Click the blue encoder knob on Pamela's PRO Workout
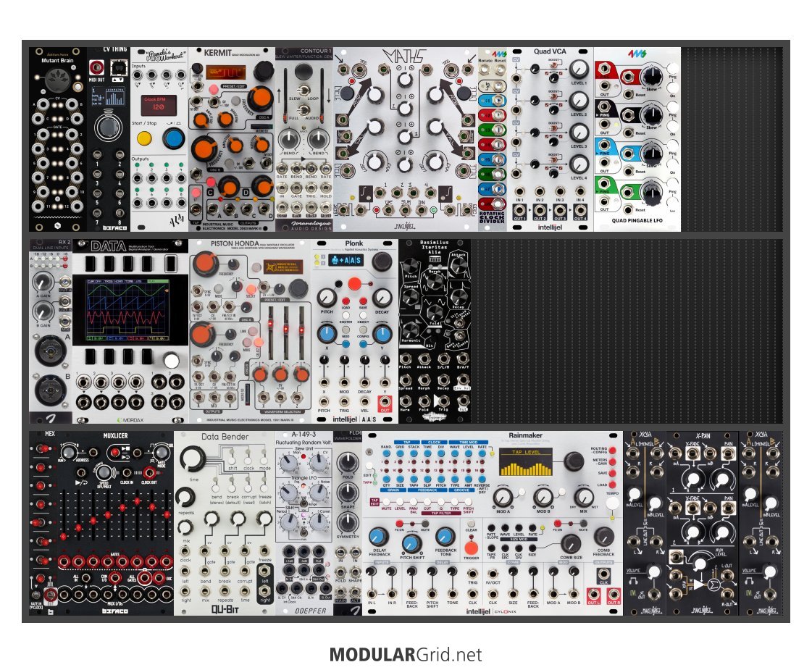Image resolution: width=812 pixels, height=670 pixels. pyautogui.click(x=173, y=138)
